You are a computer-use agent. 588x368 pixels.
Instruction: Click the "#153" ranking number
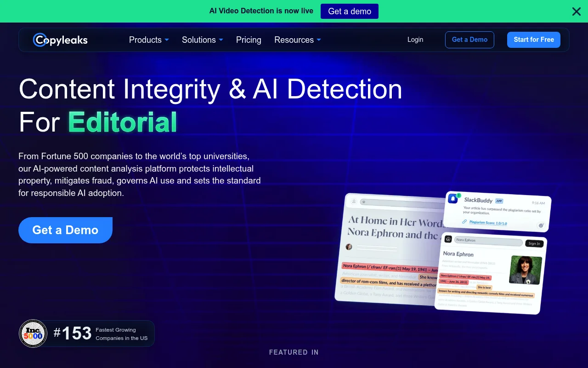73,333
